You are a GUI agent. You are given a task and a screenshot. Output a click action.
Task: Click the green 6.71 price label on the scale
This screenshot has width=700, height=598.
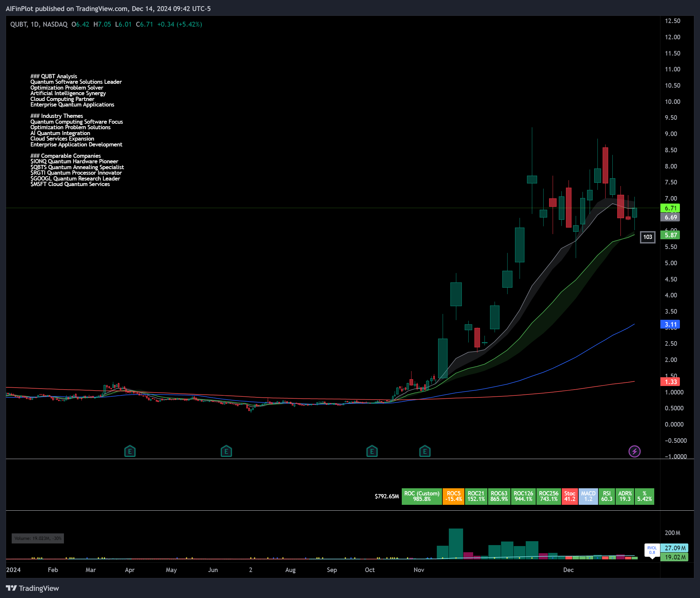click(x=670, y=208)
